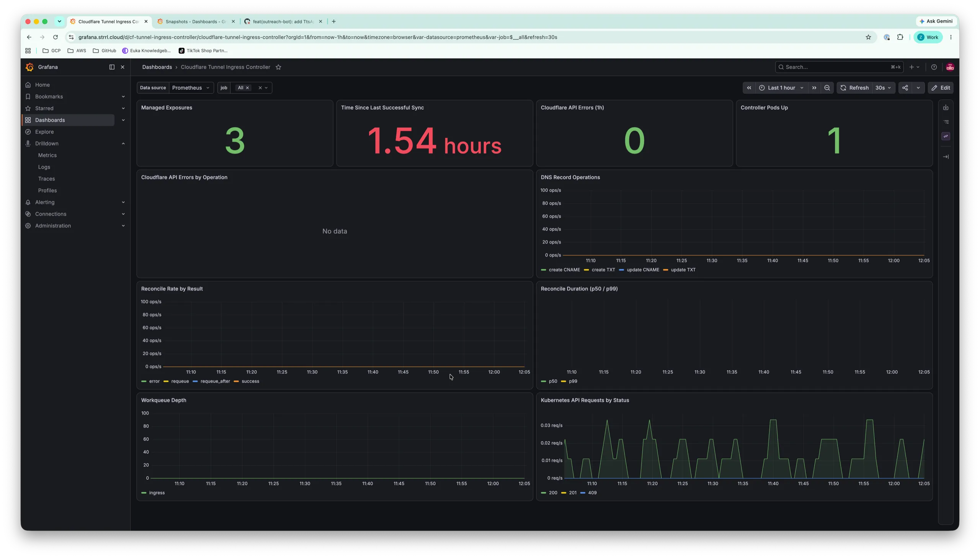
Task: Remove the All value from job filter
Action: pyautogui.click(x=247, y=88)
